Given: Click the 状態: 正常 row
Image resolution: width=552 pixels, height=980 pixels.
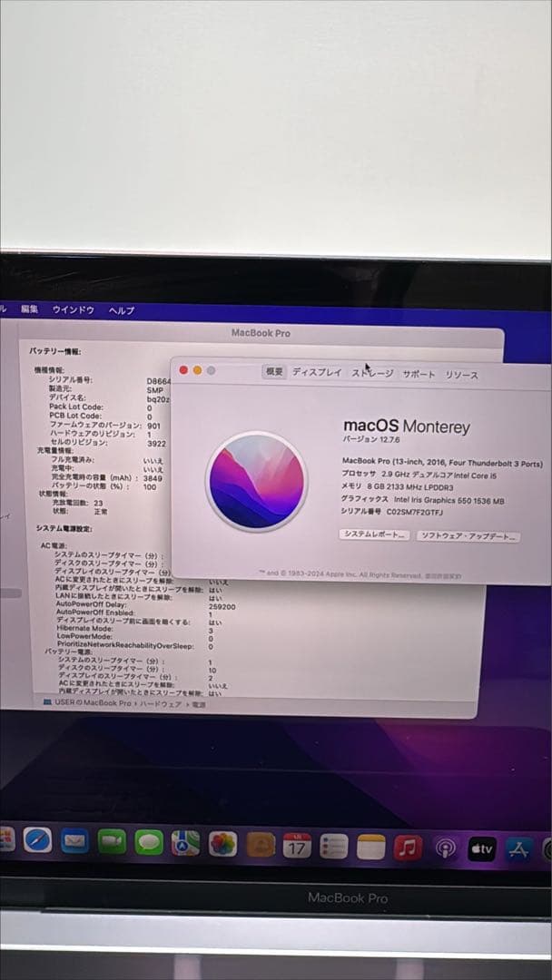Looking at the screenshot, I should click(x=79, y=511).
